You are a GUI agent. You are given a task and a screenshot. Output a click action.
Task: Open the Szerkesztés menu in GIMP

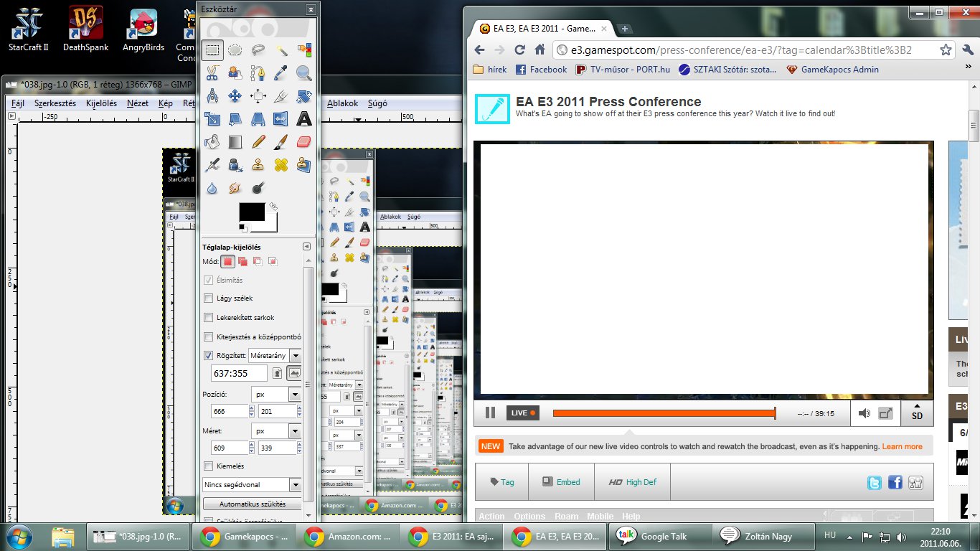coord(55,103)
